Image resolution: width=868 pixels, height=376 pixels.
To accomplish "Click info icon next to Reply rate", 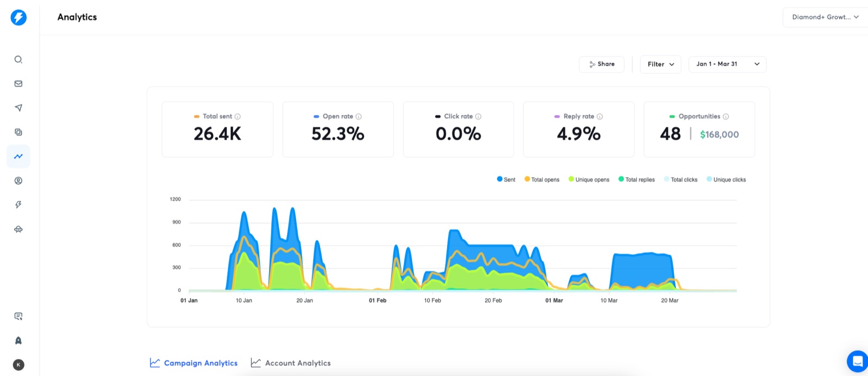I will coord(600,116).
